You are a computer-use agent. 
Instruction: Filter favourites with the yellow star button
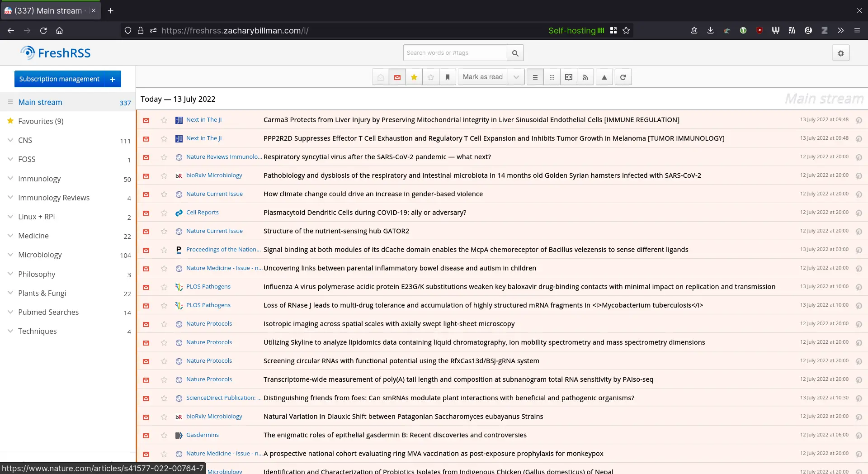tap(414, 77)
